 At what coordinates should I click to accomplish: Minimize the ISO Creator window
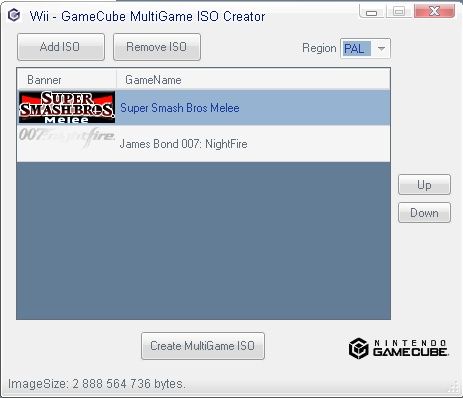(371, 12)
